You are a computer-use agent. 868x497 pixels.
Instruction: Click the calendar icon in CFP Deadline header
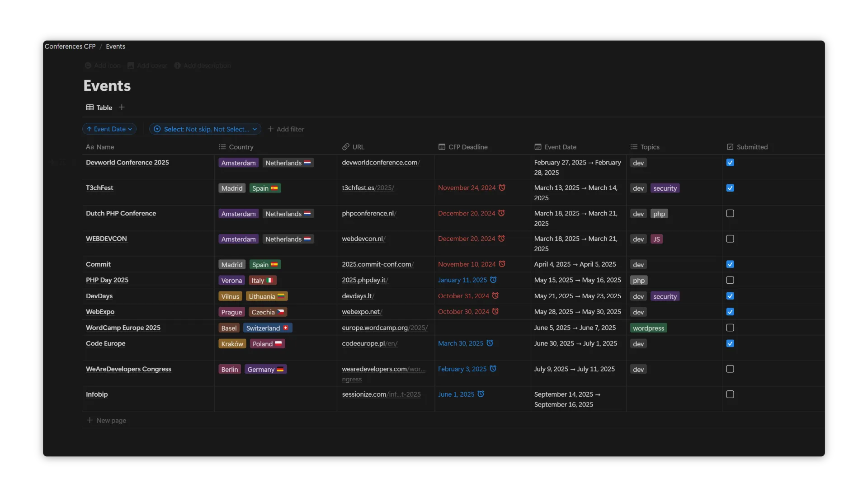[442, 147]
